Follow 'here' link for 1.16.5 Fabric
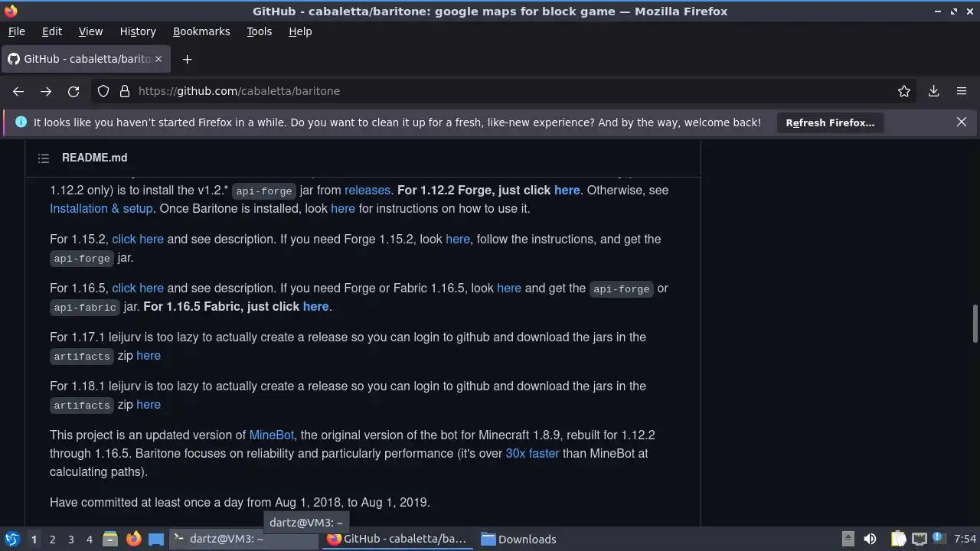The width and height of the screenshot is (980, 551). point(315,306)
